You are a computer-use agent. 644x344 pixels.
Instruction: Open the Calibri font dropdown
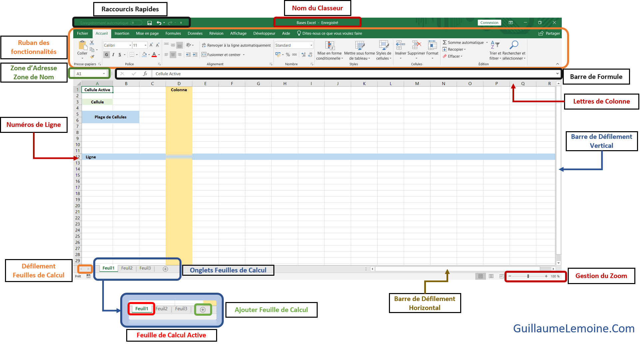[130, 45]
